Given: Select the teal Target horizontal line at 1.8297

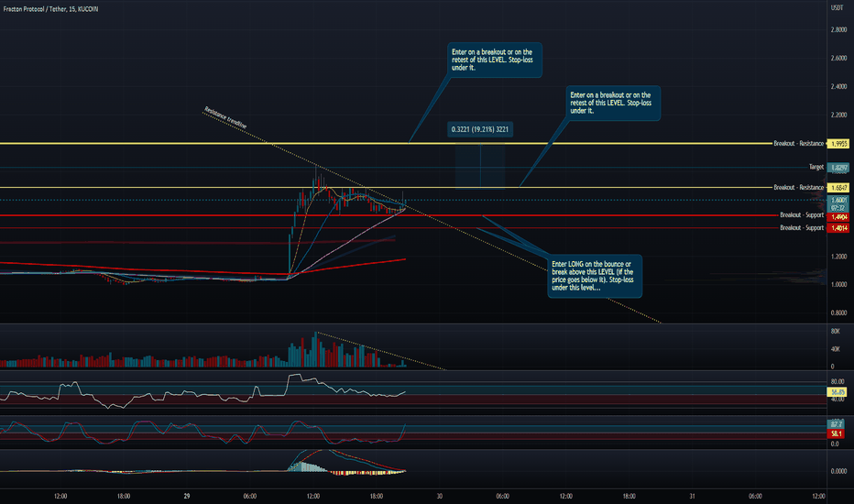Looking at the screenshot, I should coord(403,168).
